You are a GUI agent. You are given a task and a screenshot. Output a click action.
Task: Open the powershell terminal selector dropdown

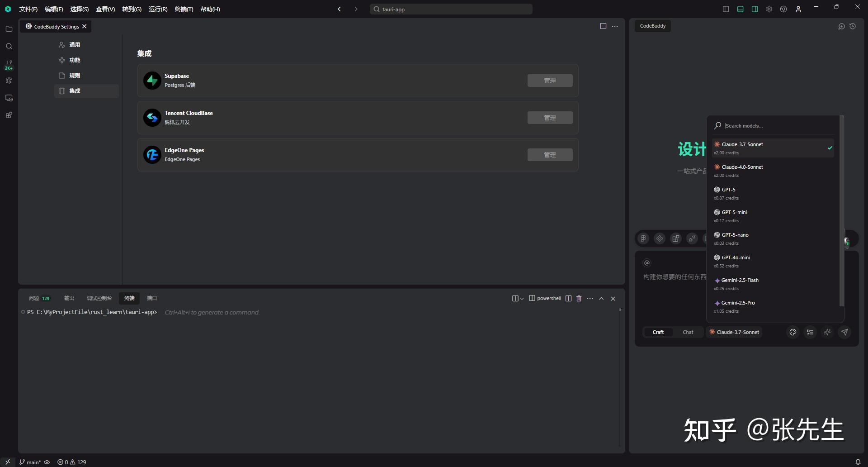(x=544, y=298)
